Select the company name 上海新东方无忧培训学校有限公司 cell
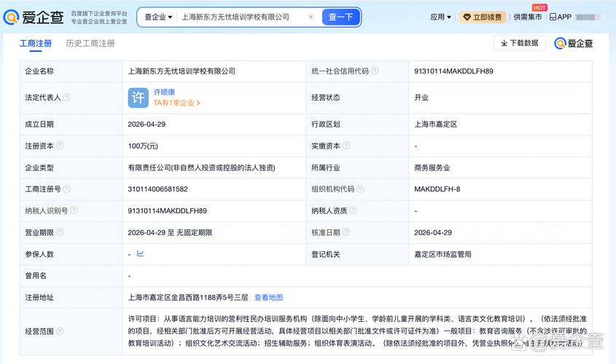616x364 pixels. [x=182, y=71]
